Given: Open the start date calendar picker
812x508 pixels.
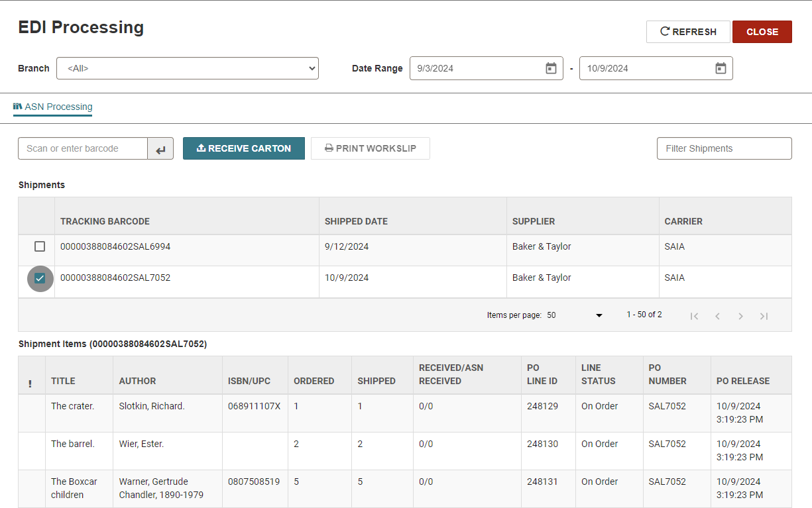Looking at the screenshot, I should [551, 68].
